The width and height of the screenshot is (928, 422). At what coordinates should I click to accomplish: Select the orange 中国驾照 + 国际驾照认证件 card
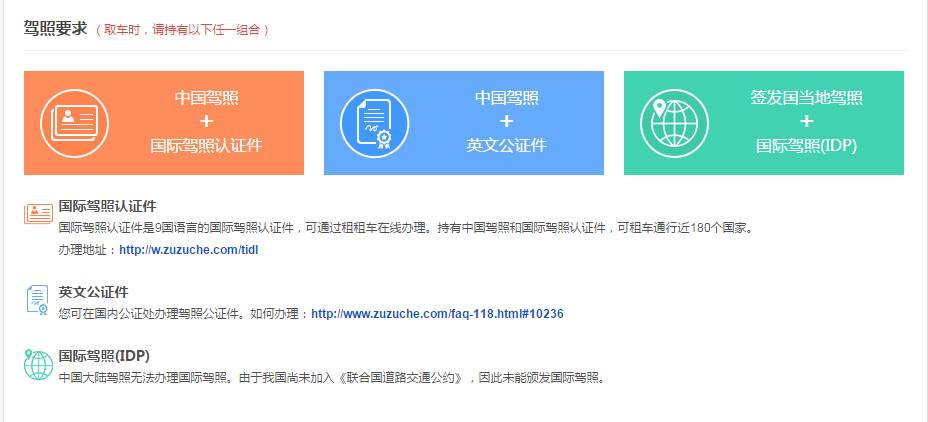coord(164,123)
